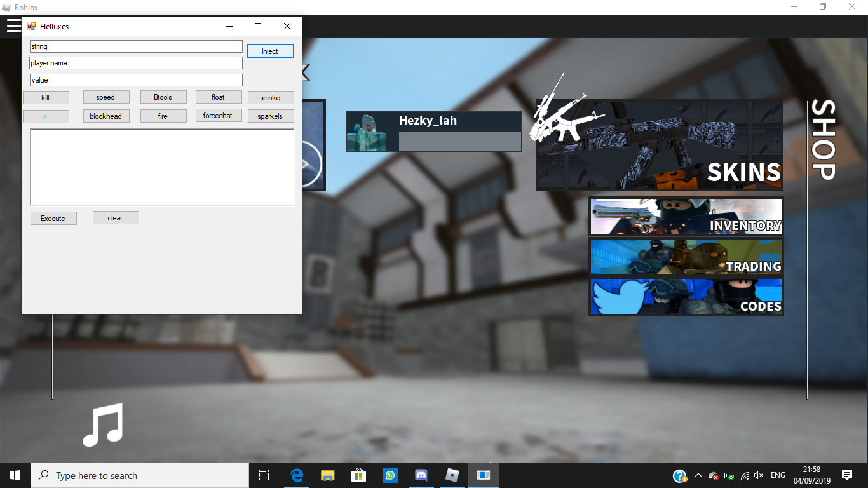Viewport: 868px width, 488px height.
Task: Show hidden system tray icons
Action: click(x=698, y=475)
